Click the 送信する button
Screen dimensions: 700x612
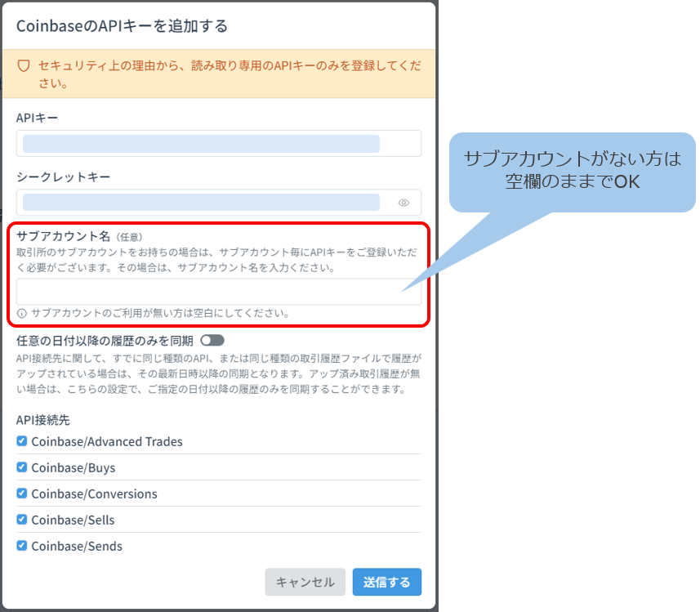387,582
